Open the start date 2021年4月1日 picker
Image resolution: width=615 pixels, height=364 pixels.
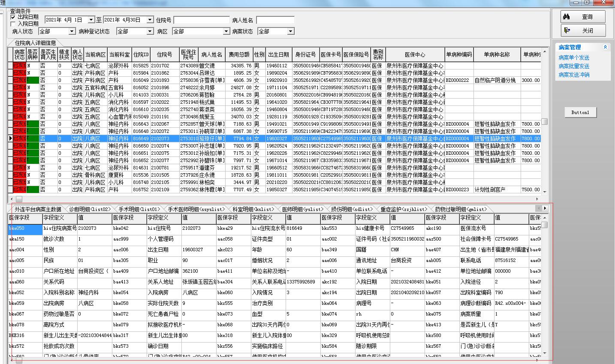[91, 20]
